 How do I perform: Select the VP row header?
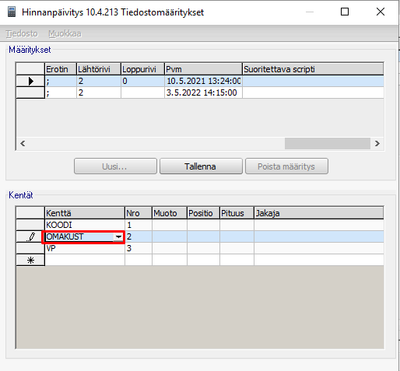(30, 248)
